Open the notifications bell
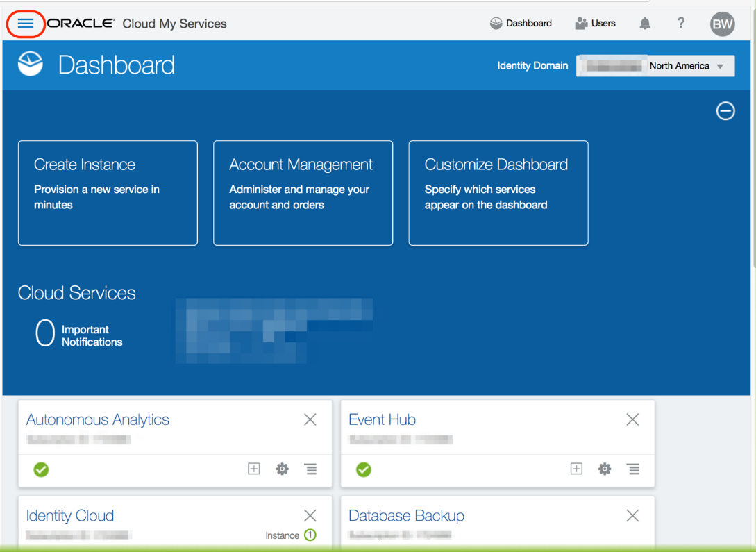756x552 pixels. click(644, 23)
